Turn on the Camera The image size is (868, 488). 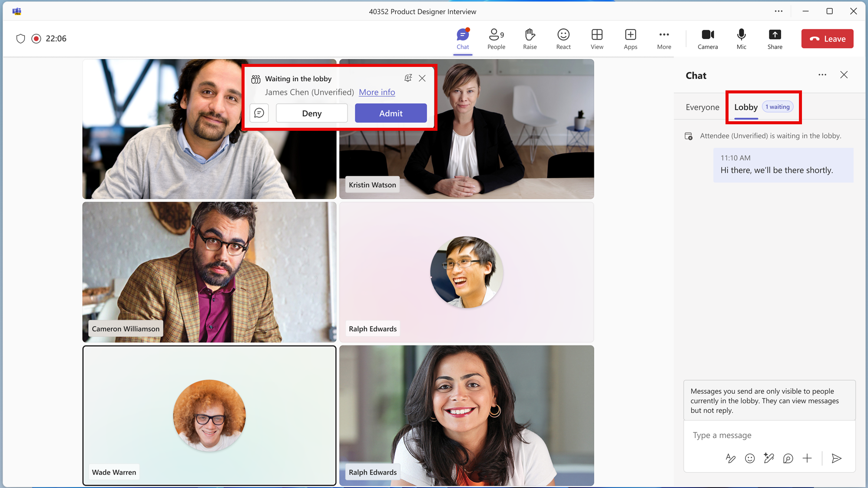(708, 39)
